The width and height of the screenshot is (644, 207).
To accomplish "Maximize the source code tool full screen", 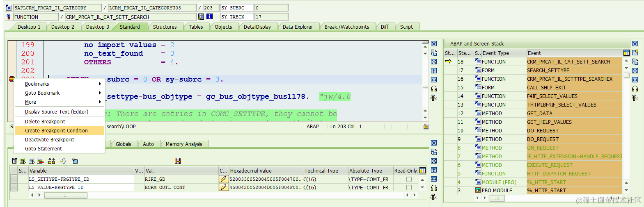I will coord(434,62).
